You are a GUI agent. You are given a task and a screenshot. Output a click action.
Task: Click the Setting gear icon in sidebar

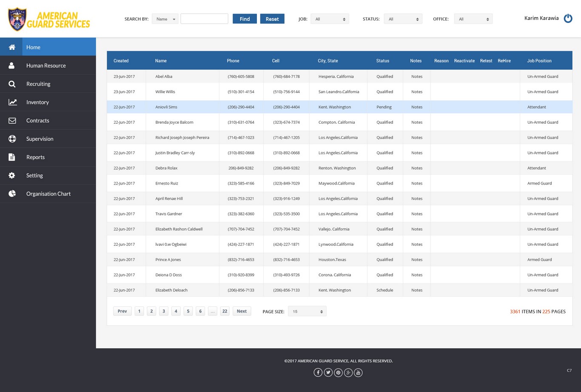(12, 175)
